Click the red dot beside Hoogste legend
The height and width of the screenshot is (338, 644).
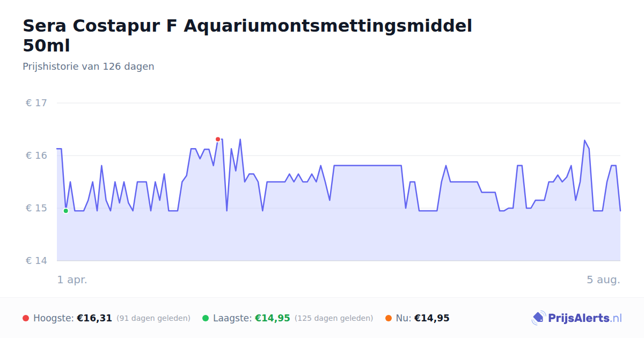(26, 318)
